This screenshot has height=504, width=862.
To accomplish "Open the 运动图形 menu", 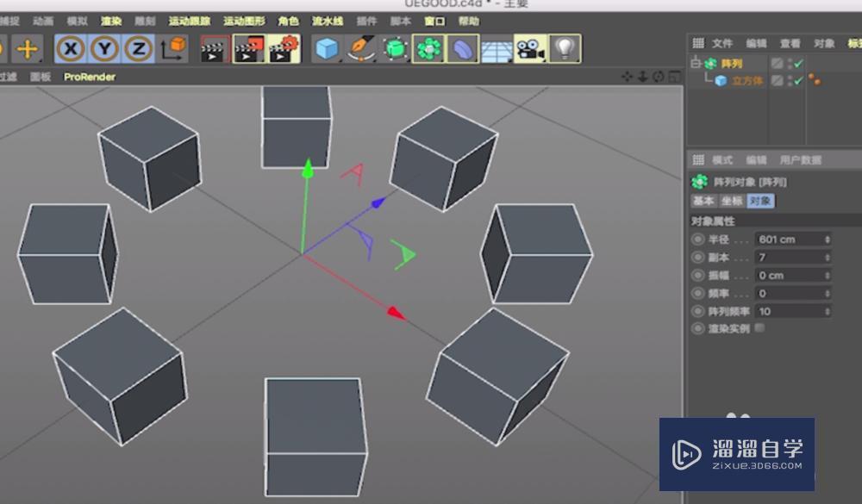I will pyautogui.click(x=244, y=21).
